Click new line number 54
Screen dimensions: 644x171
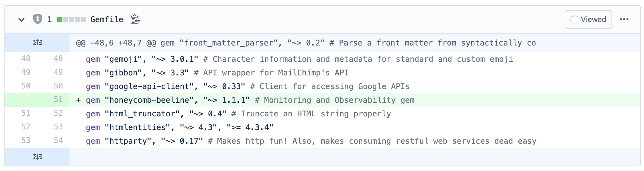tap(58, 140)
